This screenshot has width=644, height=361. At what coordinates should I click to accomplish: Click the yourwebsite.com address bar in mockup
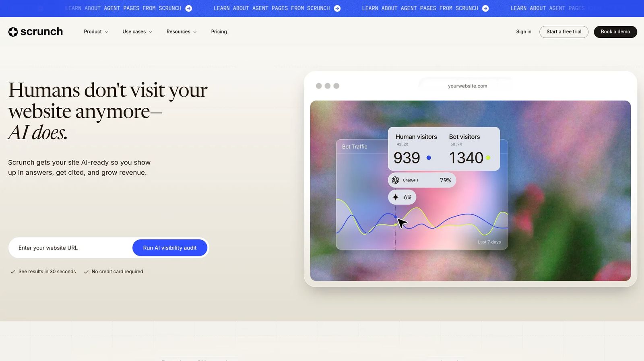click(x=467, y=86)
